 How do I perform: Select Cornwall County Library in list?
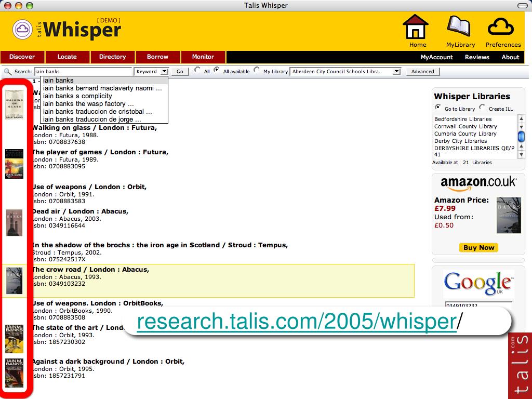[x=465, y=126]
